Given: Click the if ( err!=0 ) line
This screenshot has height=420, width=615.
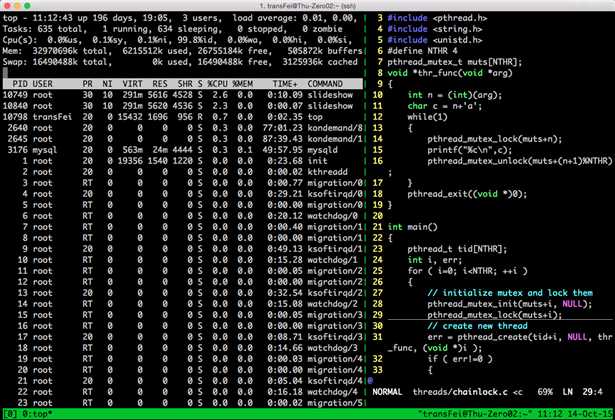Looking at the screenshot, I should [460, 359].
